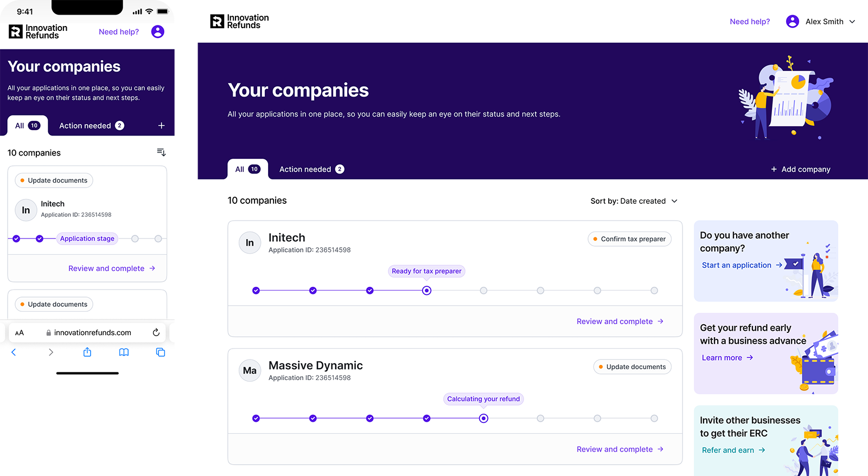Click Confirm tax preparer status badge on Initech
Screen dimensions: 868x476
(x=629, y=239)
